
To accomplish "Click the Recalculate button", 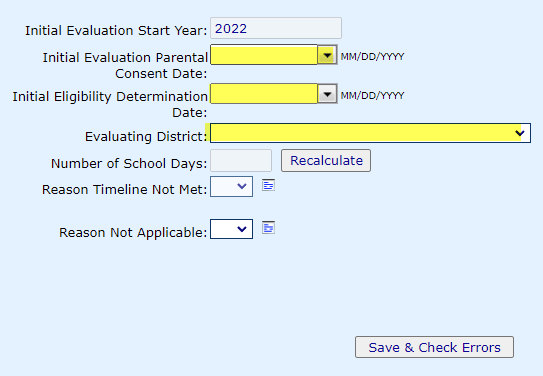I will tap(326, 161).
